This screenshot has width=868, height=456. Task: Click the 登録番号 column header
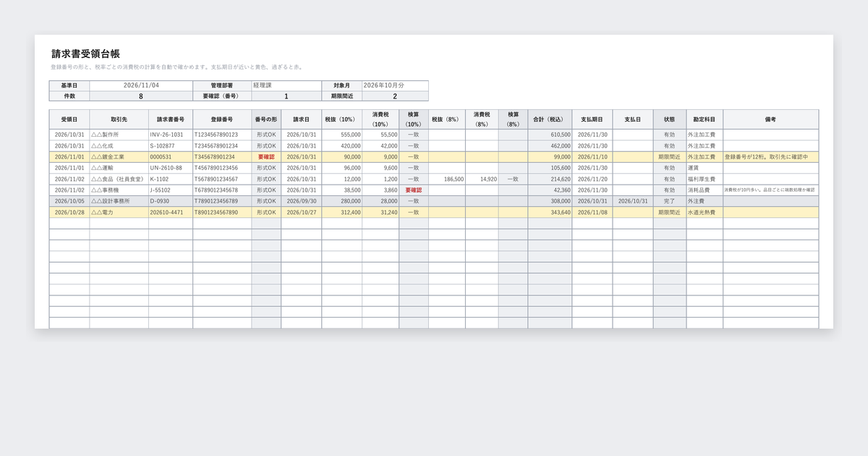[x=222, y=119]
